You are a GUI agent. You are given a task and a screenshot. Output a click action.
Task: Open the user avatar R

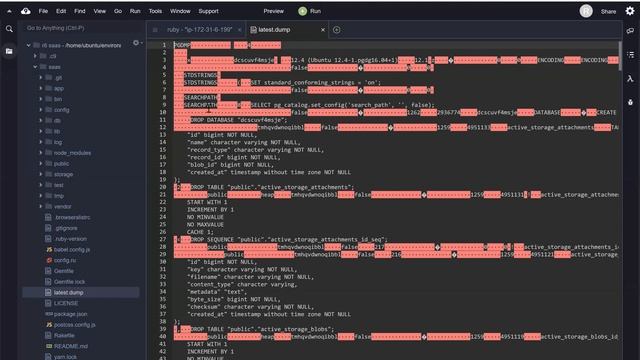point(586,11)
